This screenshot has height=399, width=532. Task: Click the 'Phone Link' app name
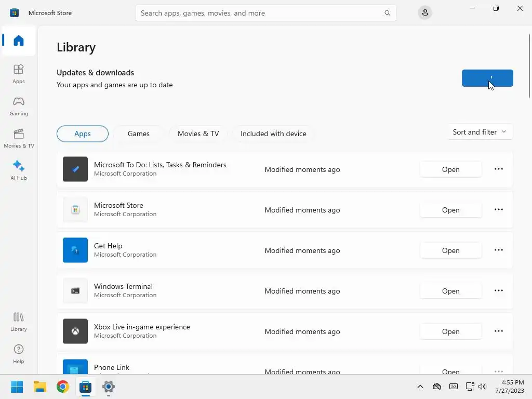point(112,367)
